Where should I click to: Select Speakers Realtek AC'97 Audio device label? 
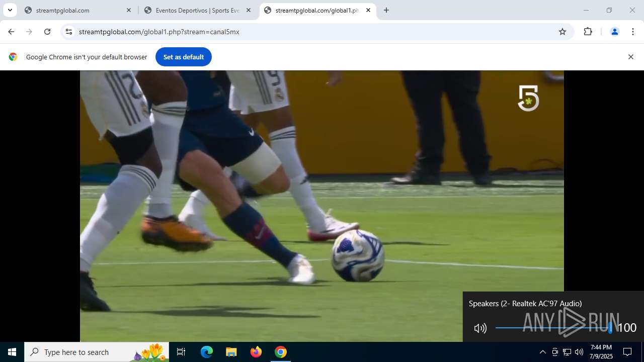pyautogui.click(x=525, y=304)
